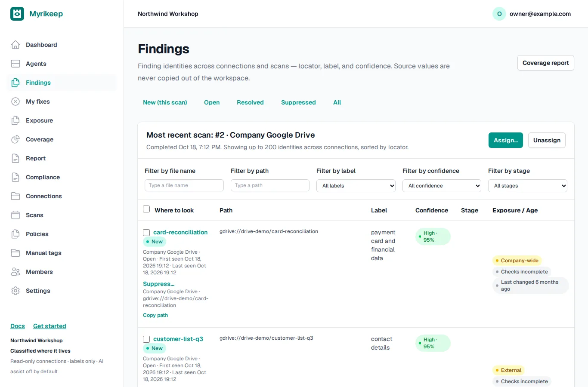Open the Get started link

[50, 326]
